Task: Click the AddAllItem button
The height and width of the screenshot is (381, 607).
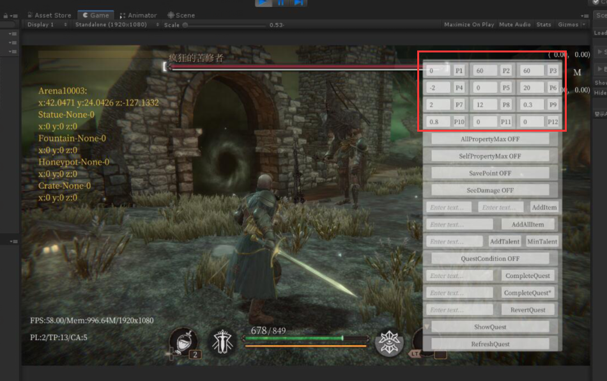Action: pyautogui.click(x=528, y=224)
